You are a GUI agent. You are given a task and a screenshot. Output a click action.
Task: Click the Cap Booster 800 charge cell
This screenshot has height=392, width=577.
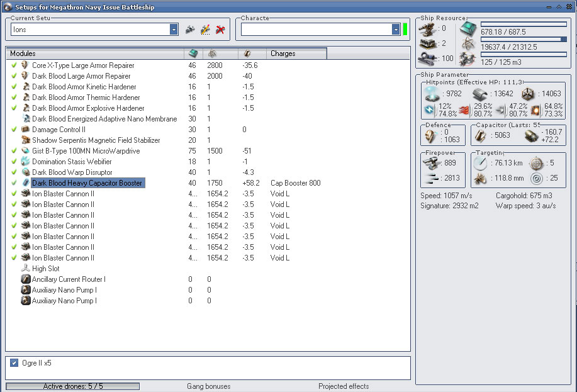296,183
